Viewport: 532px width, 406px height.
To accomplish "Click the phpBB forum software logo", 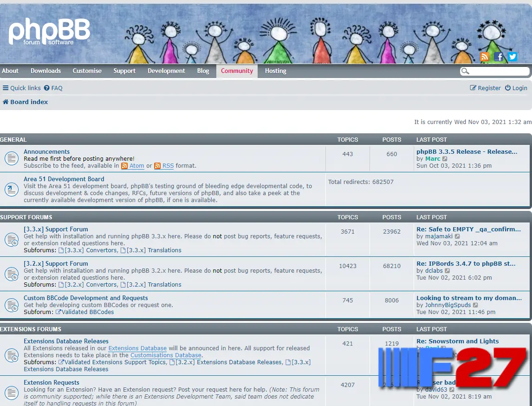I will pos(49,33).
